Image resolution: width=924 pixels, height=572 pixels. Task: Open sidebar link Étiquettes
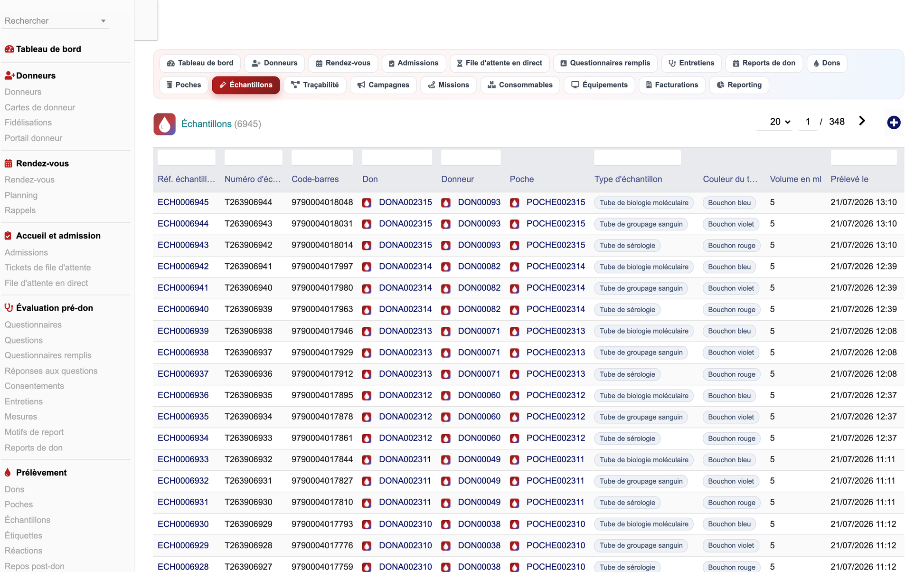click(x=24, y=535)
